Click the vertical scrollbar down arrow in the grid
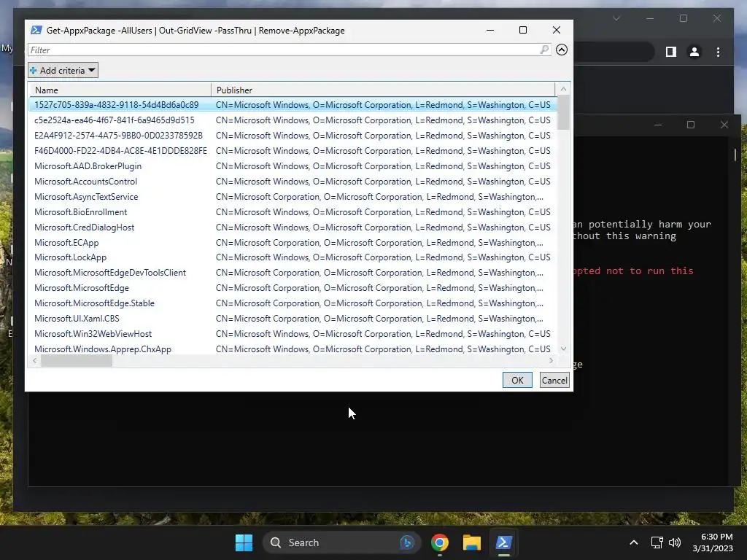 [x=563, y=349]
